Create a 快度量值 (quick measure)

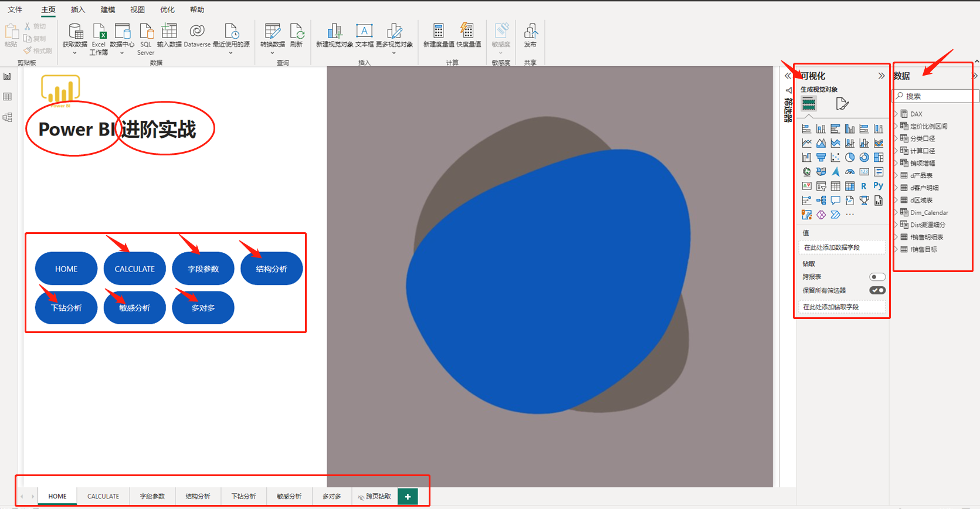[x=468, y=35]
